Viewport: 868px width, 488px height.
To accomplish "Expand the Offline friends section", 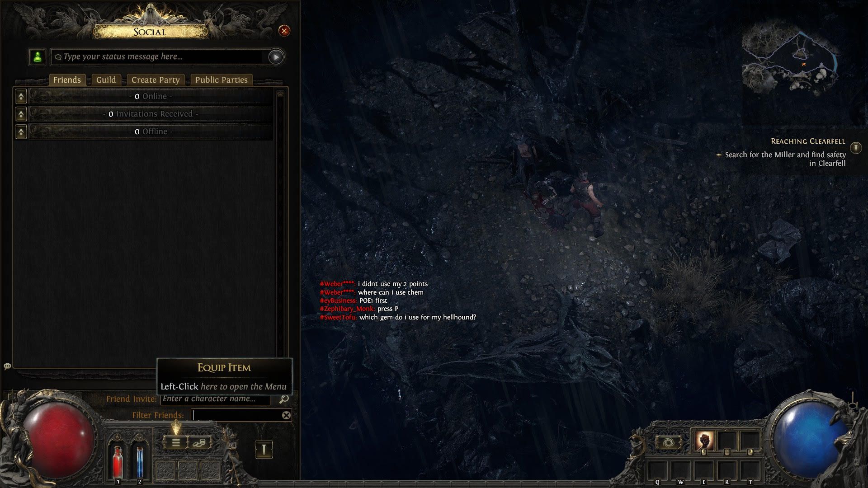I will point(21,131).
